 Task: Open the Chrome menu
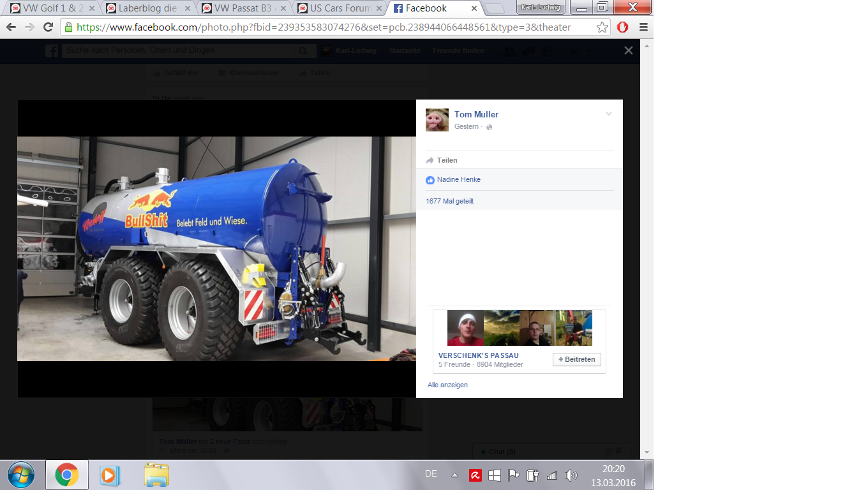pos(643,27)
